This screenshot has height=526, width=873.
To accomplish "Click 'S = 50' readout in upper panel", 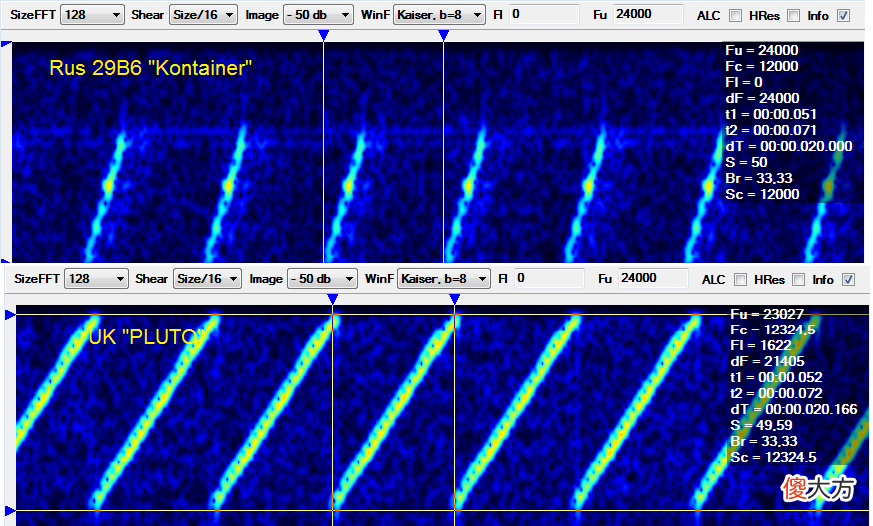I will click(x=747, y=163).
